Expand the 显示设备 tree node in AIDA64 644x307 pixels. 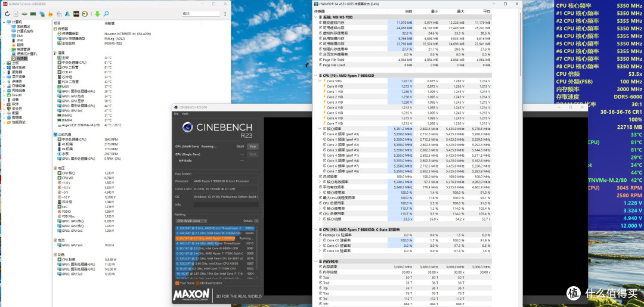coord(4,76)
